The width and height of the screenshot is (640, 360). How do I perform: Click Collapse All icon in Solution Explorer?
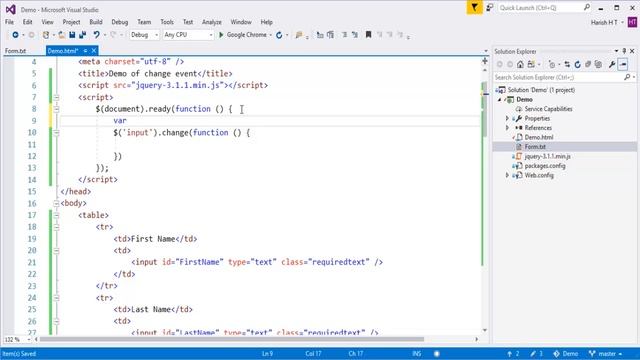588,64
